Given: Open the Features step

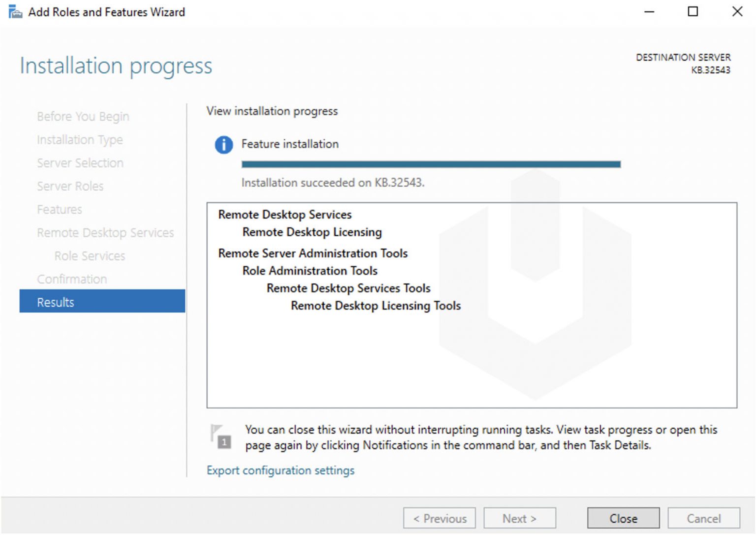Looking at the screenshot, I should click(x=59, y=209).
